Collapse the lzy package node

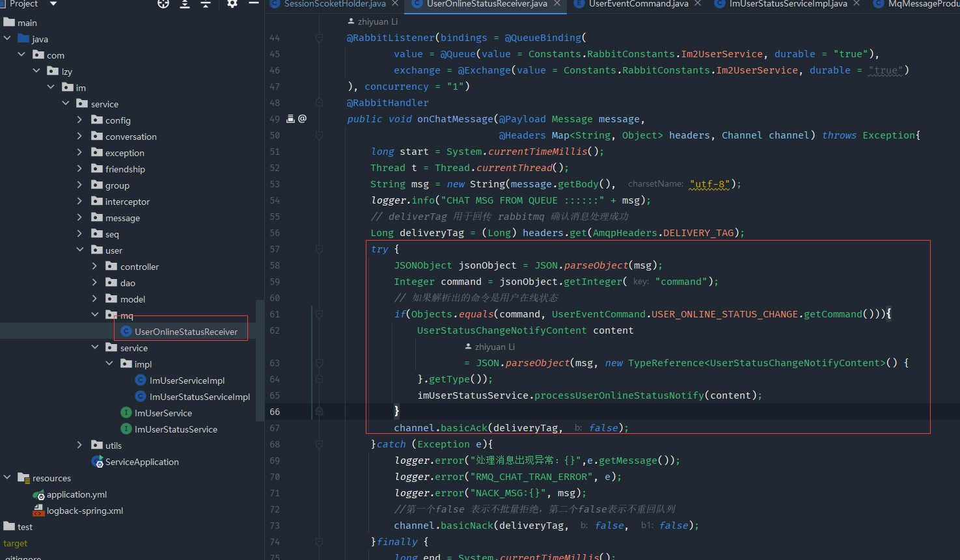point(36,71)
